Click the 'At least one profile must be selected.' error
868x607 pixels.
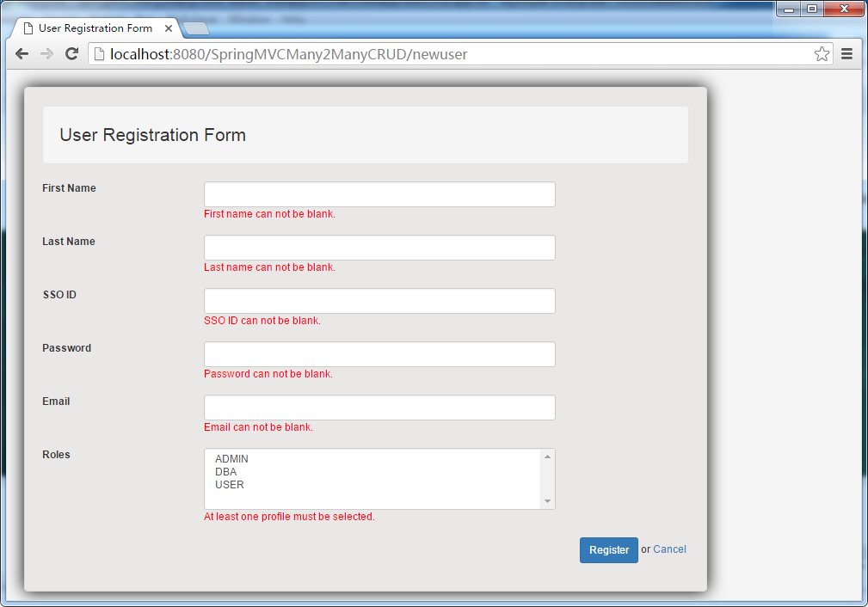click(290, 516)
